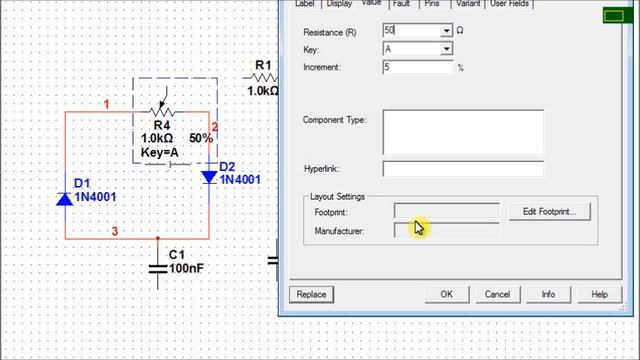Click net label 3 on bottom wire
The width and height of the screenshot is (640, 360).
tap(115, 231)
